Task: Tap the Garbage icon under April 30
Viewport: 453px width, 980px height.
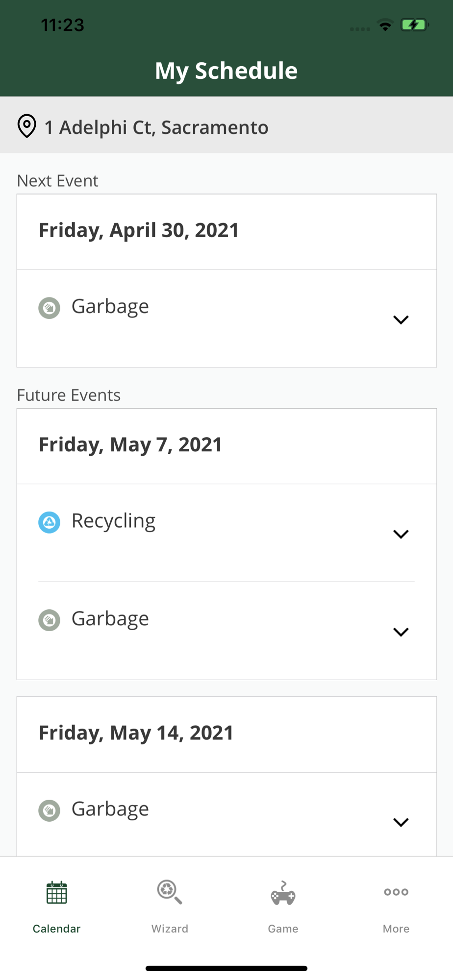Action: click(49, 308)
